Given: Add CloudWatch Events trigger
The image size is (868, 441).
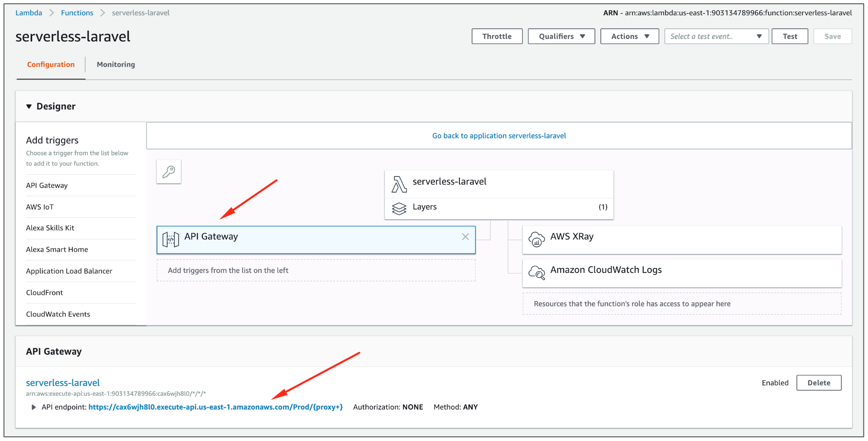Looking at the screenshot, I should pos(58,314).
